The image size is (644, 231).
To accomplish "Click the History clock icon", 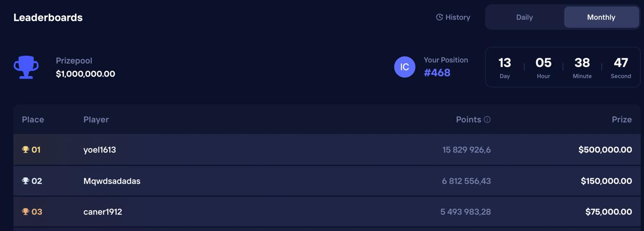I will [x=439, y=17].
